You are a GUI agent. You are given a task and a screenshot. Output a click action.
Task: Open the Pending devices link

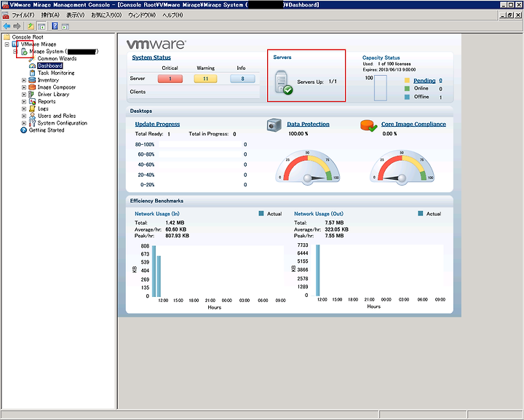pyautogui.click(x=424, y=81)
